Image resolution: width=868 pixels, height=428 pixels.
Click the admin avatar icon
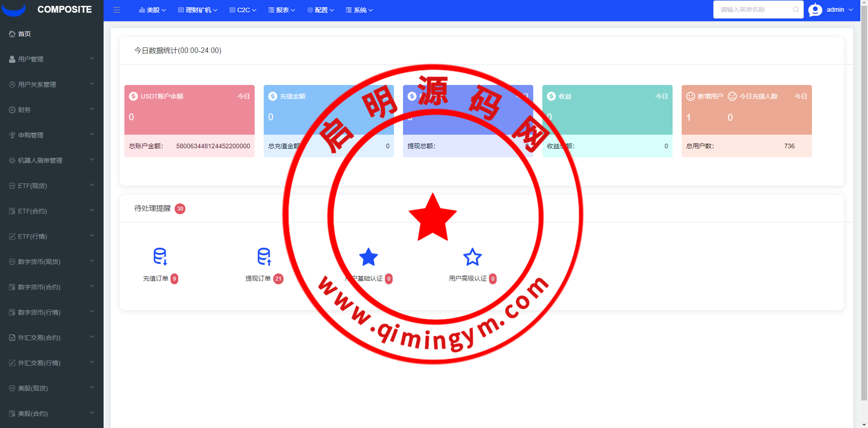point(815,10)
